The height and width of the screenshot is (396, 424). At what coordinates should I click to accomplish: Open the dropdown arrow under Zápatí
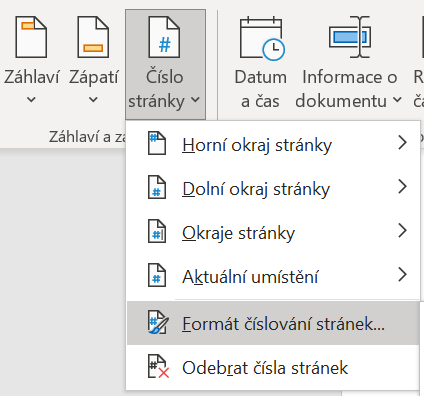point(93,99)
